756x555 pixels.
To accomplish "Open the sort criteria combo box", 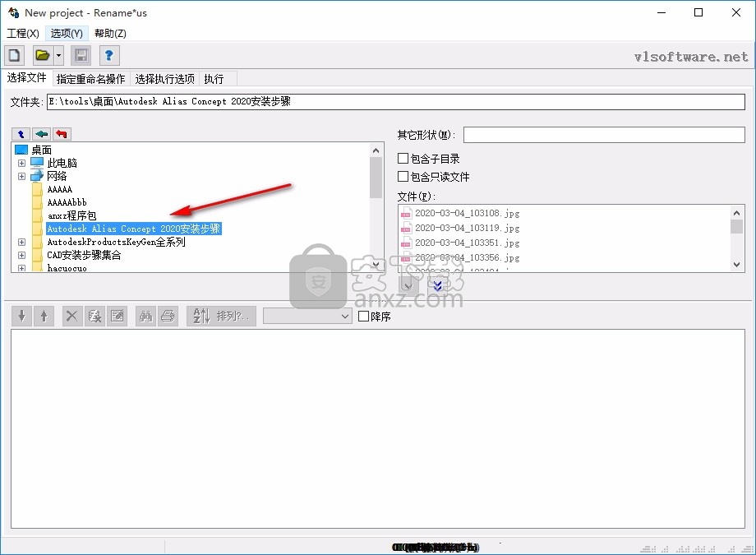I will pos(307,317).
